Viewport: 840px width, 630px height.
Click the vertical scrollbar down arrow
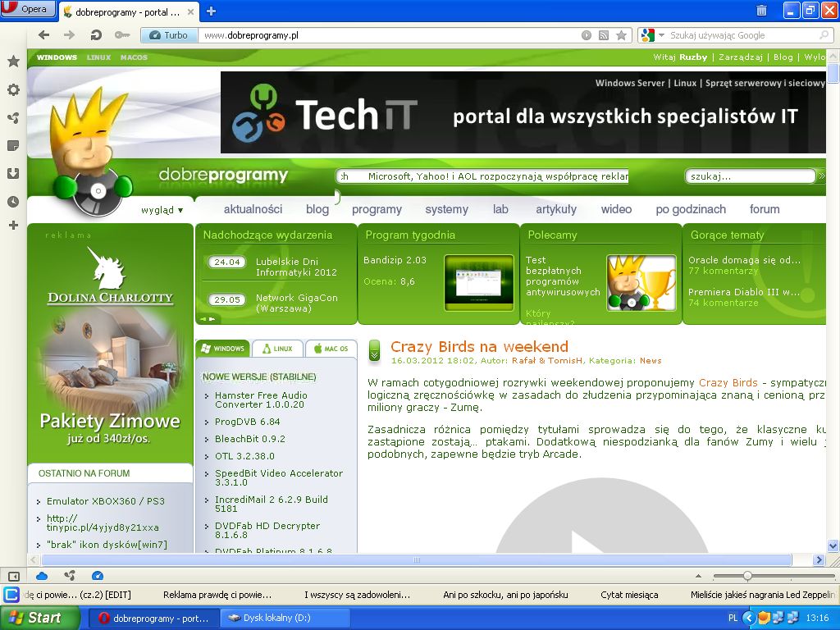click(x=833, y=546)
